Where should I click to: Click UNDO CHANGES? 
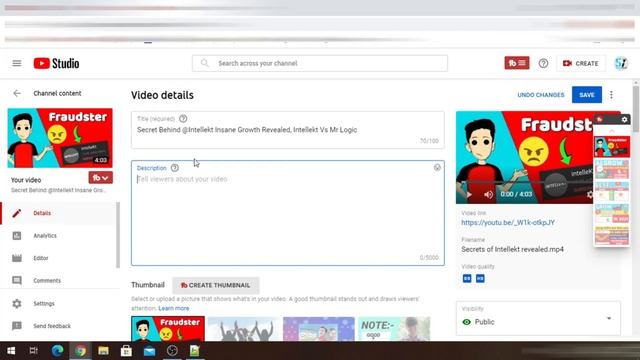pyautogui.click(x=541, y=95)
